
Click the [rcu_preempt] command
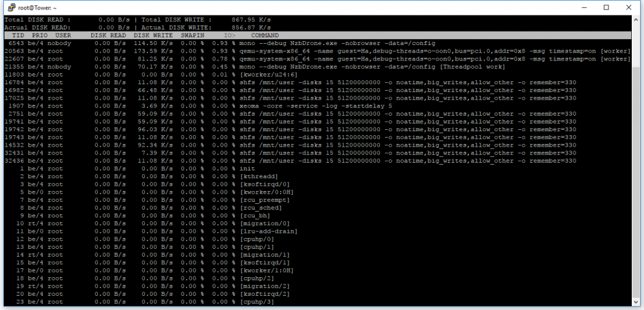pos(265,199)
